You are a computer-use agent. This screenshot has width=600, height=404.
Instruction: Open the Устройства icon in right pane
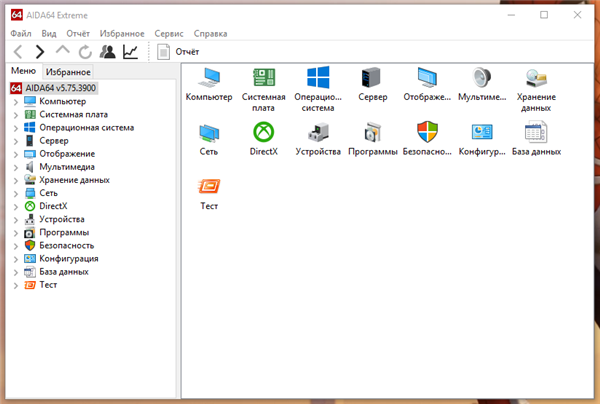(x=318, y=132)
